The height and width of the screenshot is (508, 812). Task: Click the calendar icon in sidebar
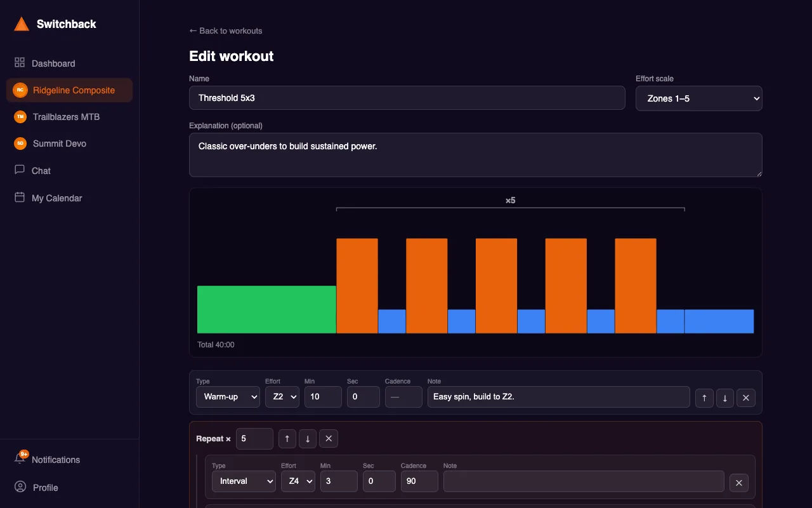[20, 197]
